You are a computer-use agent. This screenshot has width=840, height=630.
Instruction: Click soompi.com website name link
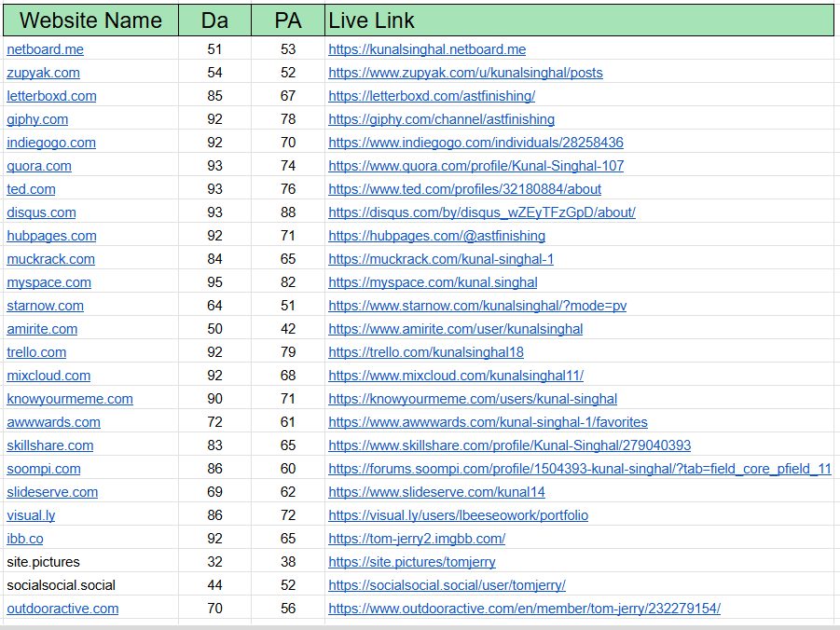(44, 469)
